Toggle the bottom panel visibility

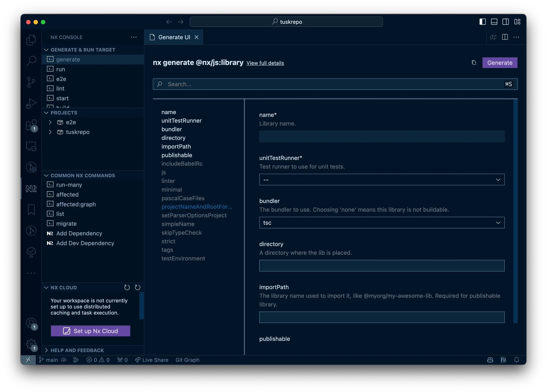pyautogui.click(x=494, y=22)
